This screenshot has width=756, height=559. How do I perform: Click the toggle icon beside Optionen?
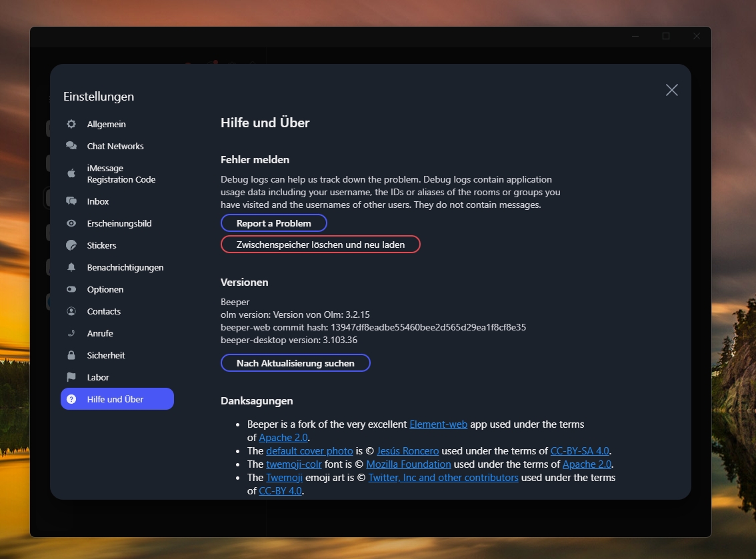[x=71, y=289]
